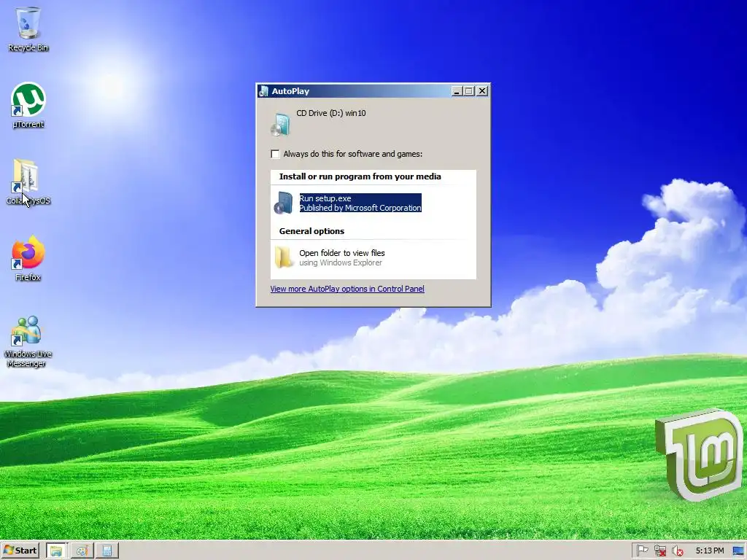Select the µTorrent desktop shortcut
This screenshot has width=747, height=560.
[x=28, y=105]
